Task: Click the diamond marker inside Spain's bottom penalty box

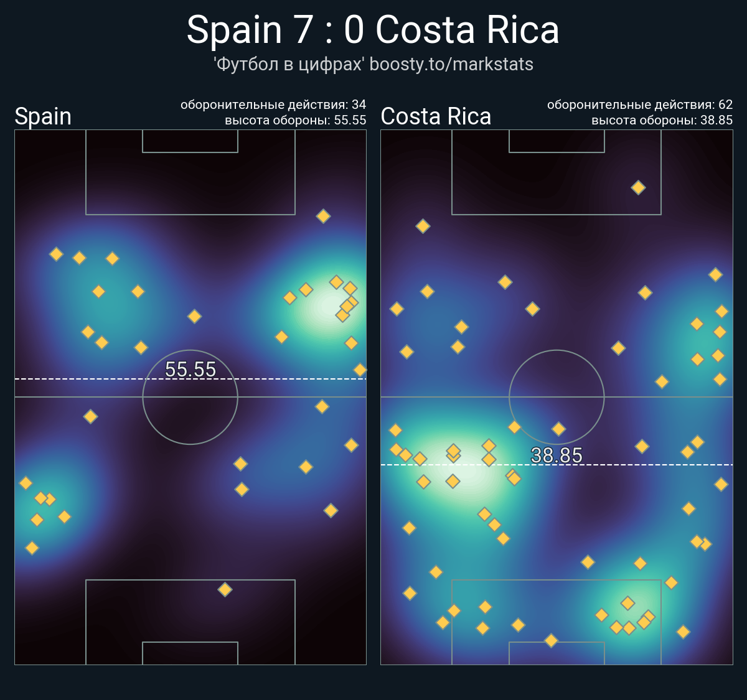Action: click(225, 589)
